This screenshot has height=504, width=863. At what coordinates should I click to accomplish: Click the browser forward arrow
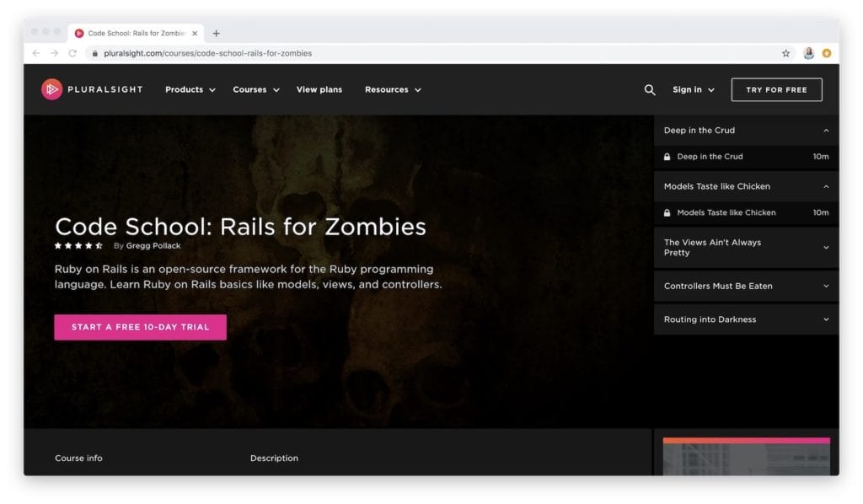55,53
